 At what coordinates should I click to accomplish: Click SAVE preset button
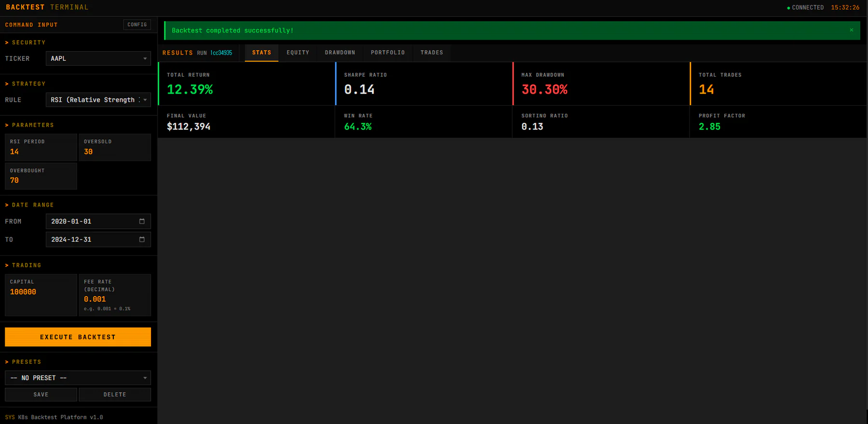coord(41,395)
